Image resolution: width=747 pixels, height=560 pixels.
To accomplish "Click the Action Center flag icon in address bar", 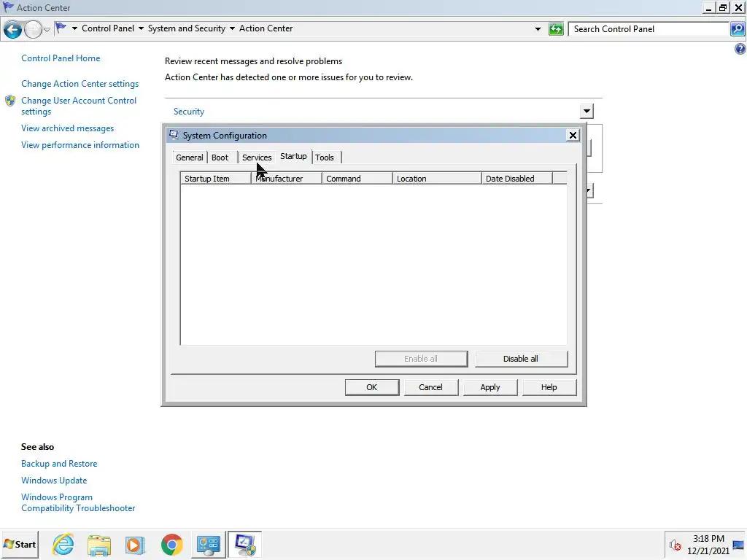I will point(61,28).
